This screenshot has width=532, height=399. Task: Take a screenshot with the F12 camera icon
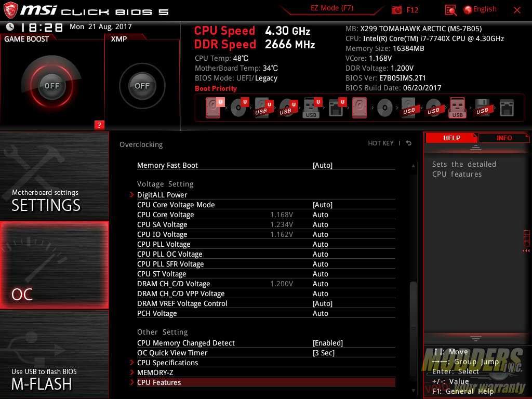[x=396, y=10]
